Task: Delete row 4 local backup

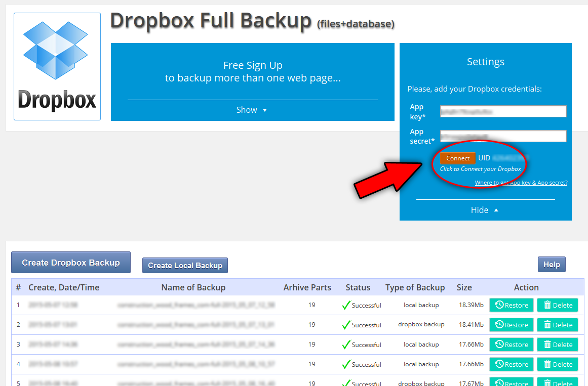Action: tap(558, 364)
